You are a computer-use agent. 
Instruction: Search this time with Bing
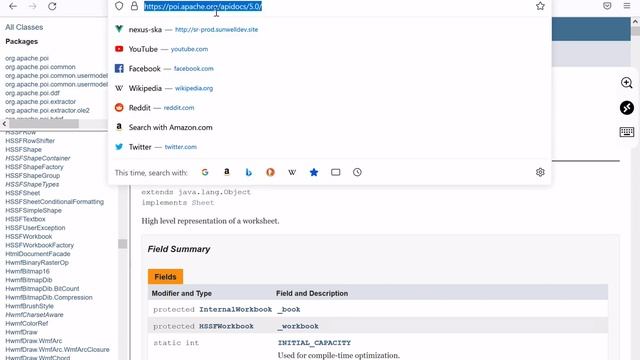point(249,172)
